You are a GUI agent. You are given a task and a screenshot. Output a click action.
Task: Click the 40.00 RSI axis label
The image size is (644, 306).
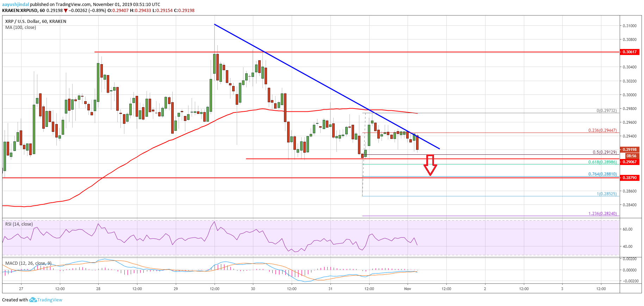coord(627,246)
